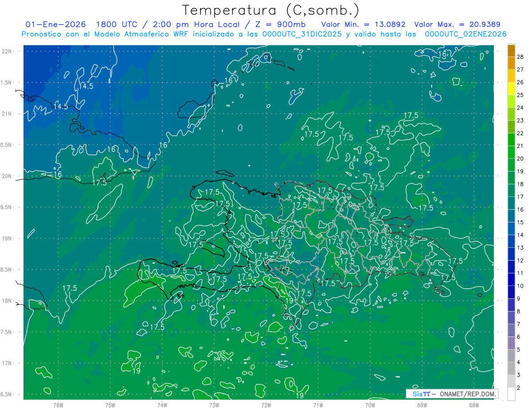
Task: Click colorbar label '2'
Action: click(x=519, y=388)
